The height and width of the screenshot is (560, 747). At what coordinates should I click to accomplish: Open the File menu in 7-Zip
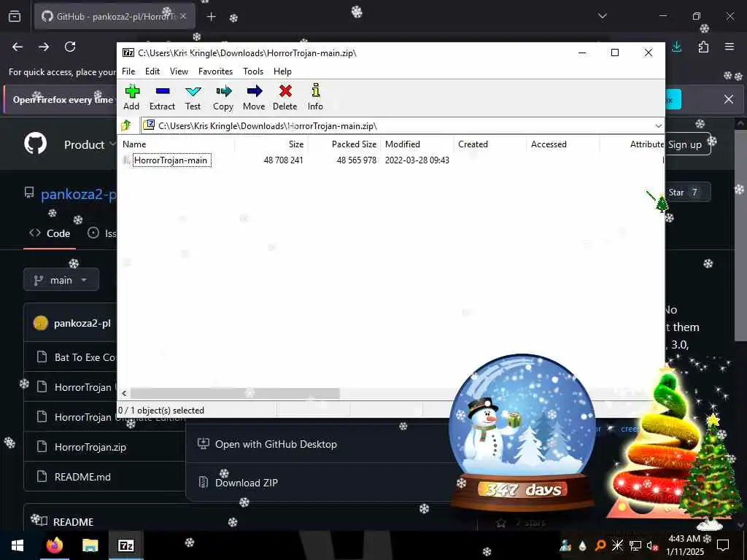128,71
